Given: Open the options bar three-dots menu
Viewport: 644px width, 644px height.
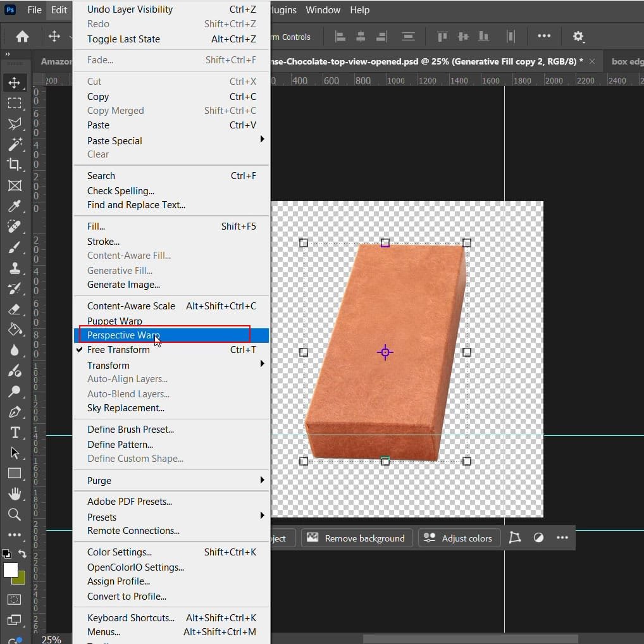Looking at the screenshot, I should pos(544,36).
